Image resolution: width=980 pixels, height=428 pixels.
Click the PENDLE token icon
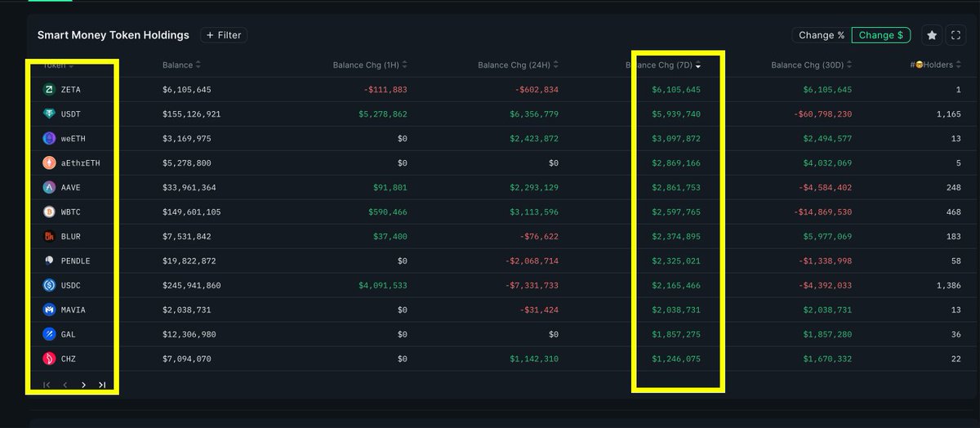[48, 261]
